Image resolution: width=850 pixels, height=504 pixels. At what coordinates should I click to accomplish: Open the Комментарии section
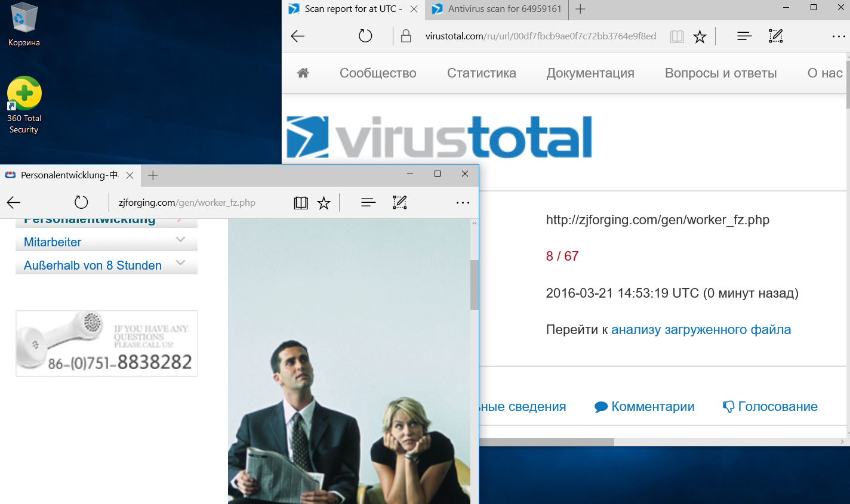[645, 407]
